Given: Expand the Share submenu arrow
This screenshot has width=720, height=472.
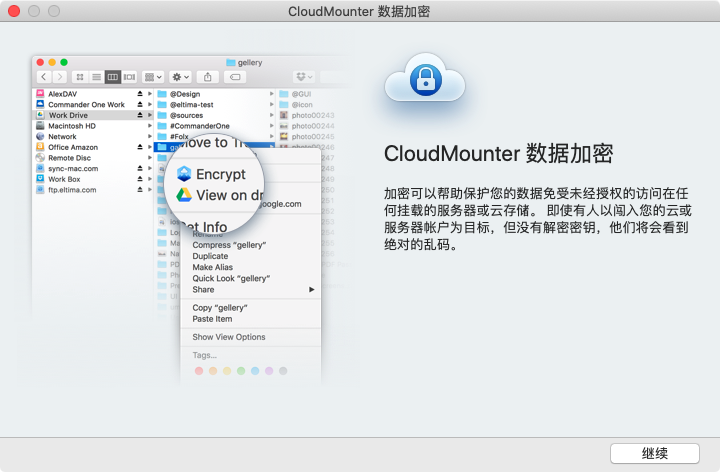Looking at the screenshot, I should [x=311, y=289].
